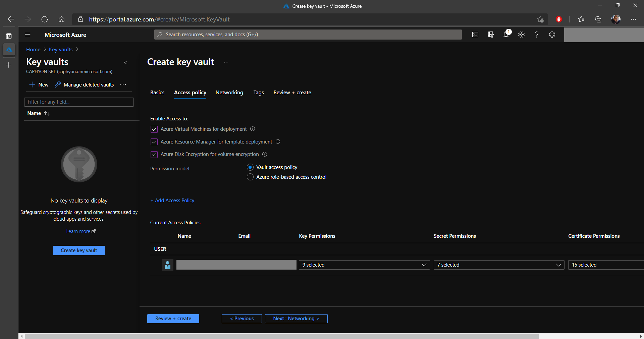Switch to the Tags tab
Screen dimensions: 644x339
(259, 93)
